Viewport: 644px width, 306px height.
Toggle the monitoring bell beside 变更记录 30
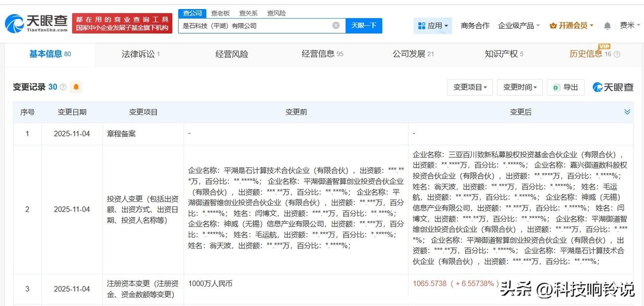point(75,87)
